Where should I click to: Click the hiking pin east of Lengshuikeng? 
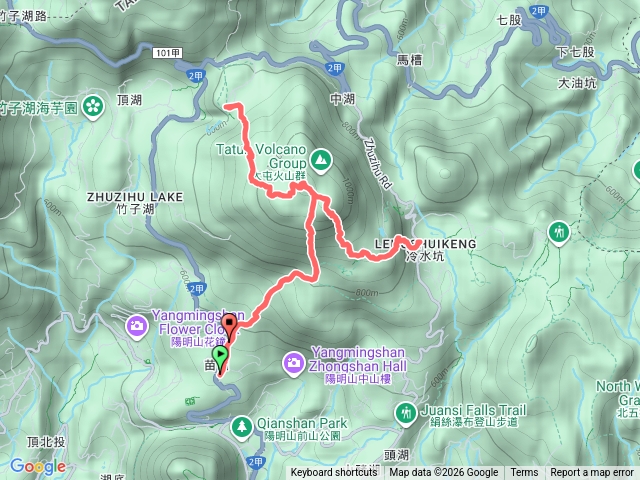click(x=559, y=233)
